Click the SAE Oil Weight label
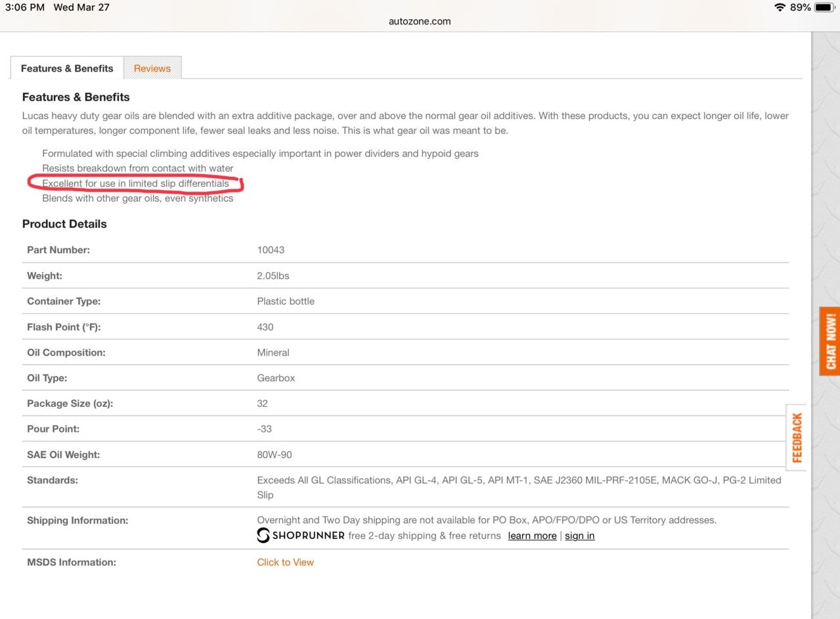 (x=64, y=455)
